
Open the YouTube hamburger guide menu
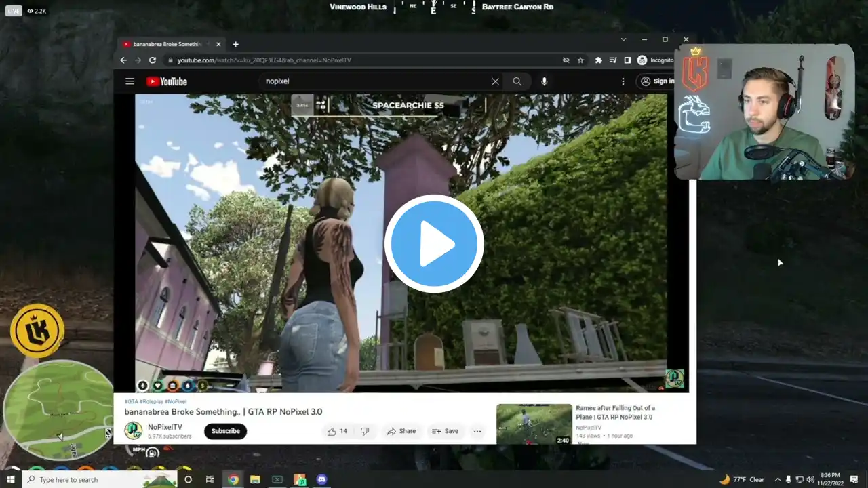click(x=130, y=81)
